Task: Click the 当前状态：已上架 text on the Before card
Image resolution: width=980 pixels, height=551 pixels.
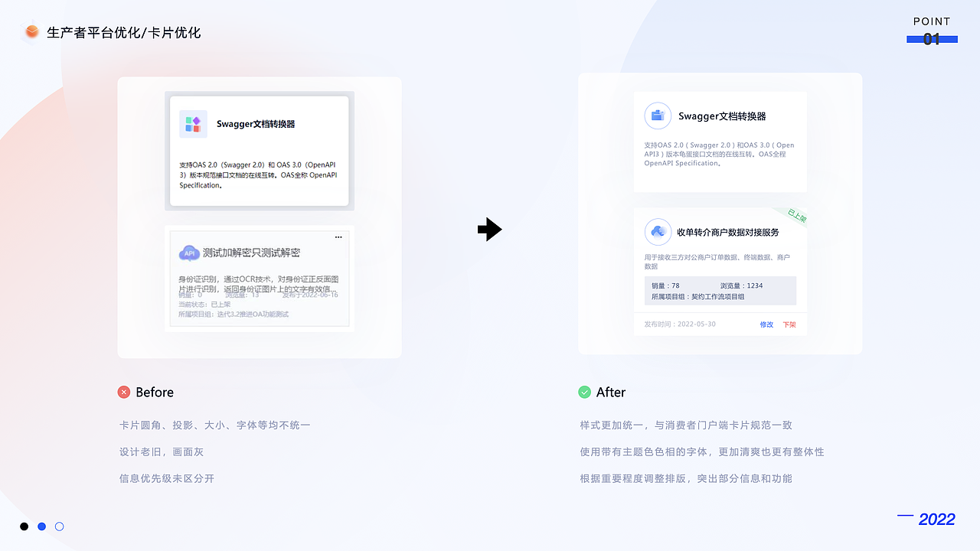Action: (204, 305)
